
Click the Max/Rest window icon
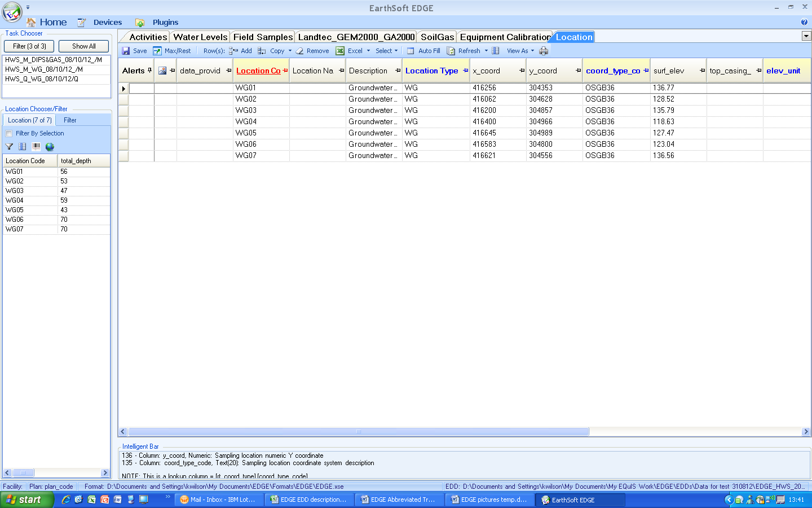[x=157, y=51]
